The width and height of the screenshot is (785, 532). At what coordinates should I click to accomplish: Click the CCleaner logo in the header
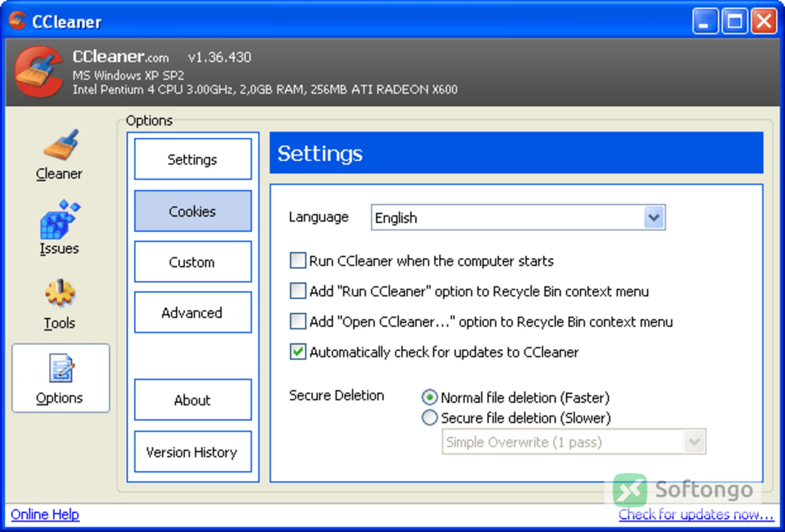tap(38, 72)
